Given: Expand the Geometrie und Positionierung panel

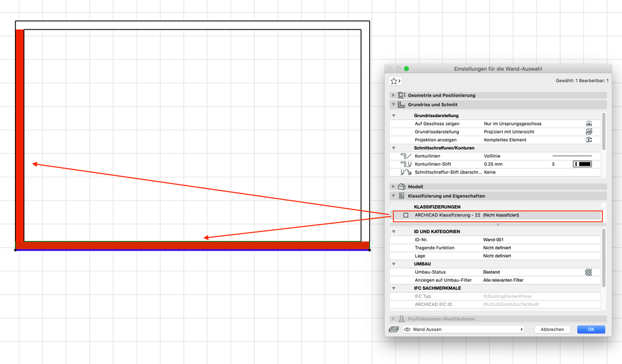Looking at the screenshot, I should pyautogui.click(x=393, y=95).
